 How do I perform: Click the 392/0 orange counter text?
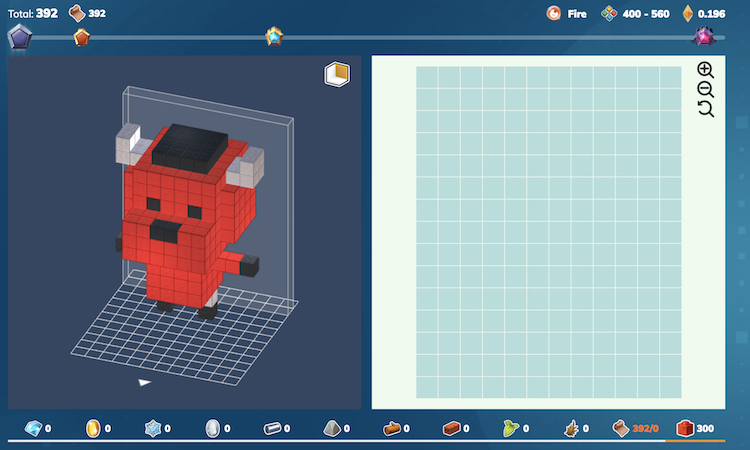pos(645,428)
